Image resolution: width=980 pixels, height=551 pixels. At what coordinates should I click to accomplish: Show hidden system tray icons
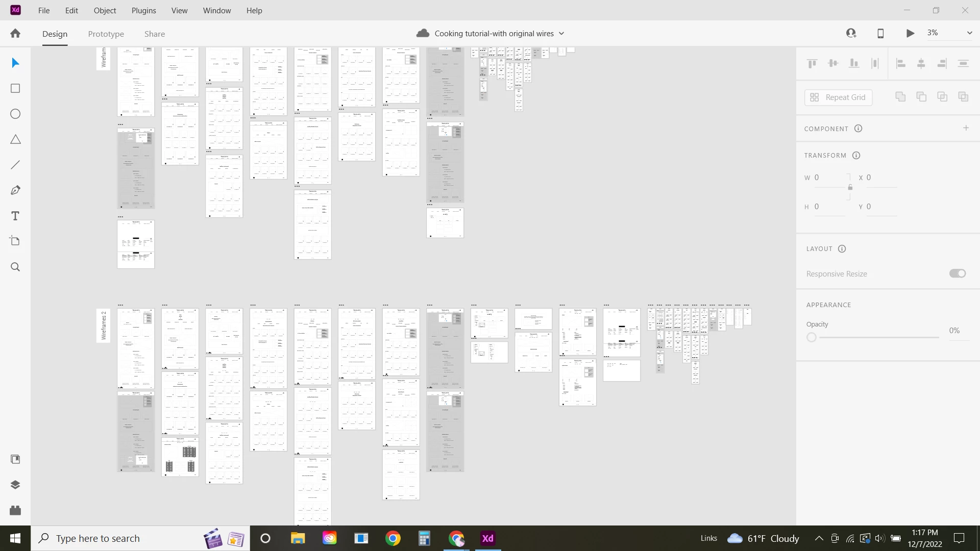point(819,538)
